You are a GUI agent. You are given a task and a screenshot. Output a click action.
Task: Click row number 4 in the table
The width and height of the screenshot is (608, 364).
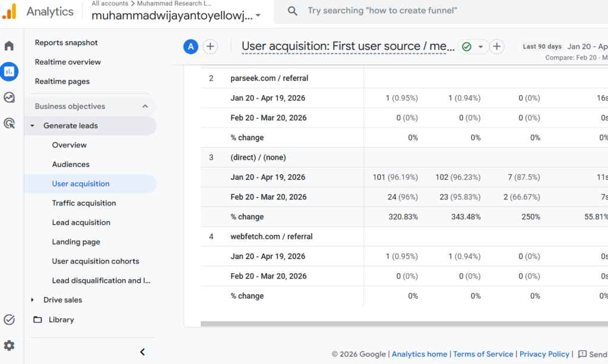(x=211, y=236)
